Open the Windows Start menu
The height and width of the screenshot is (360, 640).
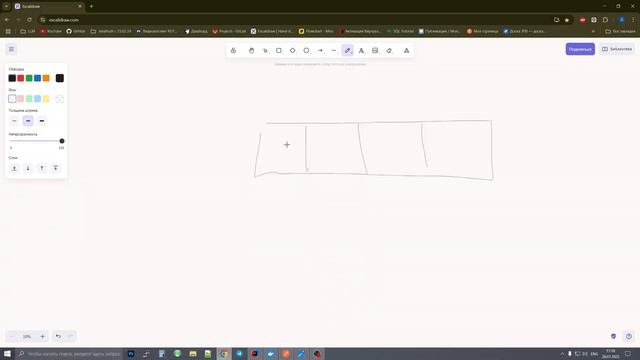click(x=7, y=353)
